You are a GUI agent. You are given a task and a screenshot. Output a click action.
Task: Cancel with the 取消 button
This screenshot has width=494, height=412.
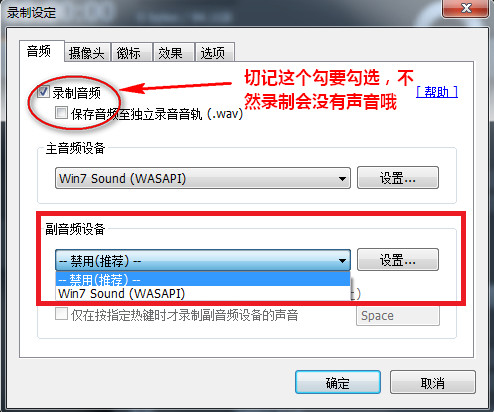(x=433, y=382)
